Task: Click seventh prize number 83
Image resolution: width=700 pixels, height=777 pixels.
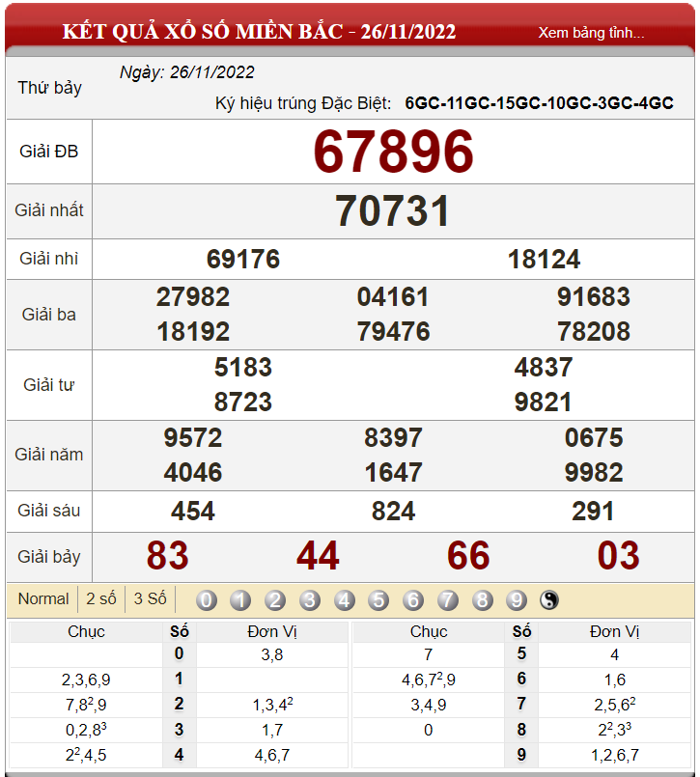Action: tap(168, 555)
